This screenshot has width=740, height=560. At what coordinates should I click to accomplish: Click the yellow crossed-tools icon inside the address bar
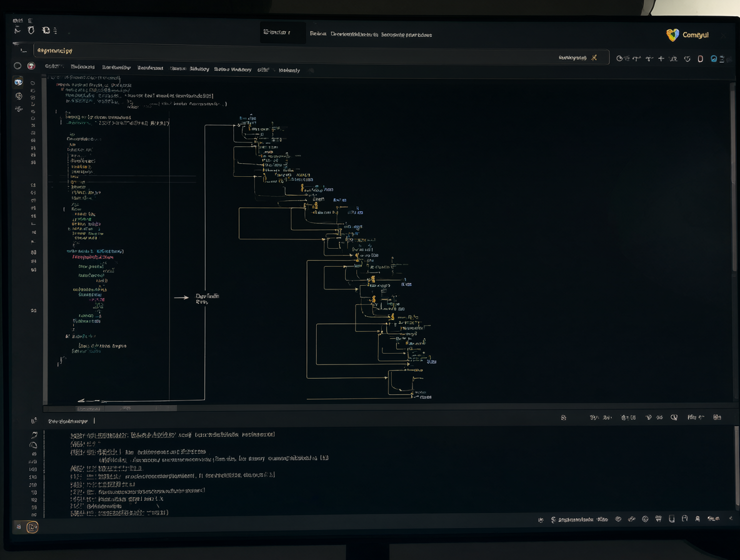(x=594, y=57)
